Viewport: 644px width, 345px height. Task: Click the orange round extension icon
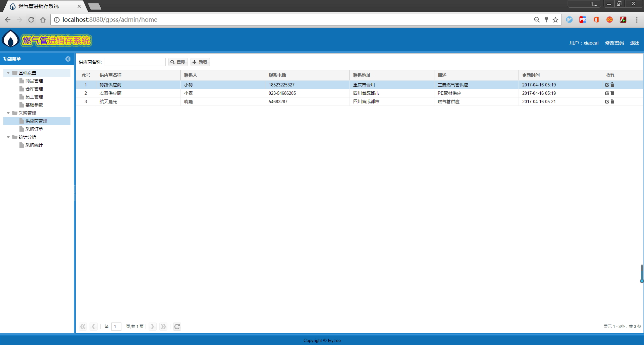point(610,20)
